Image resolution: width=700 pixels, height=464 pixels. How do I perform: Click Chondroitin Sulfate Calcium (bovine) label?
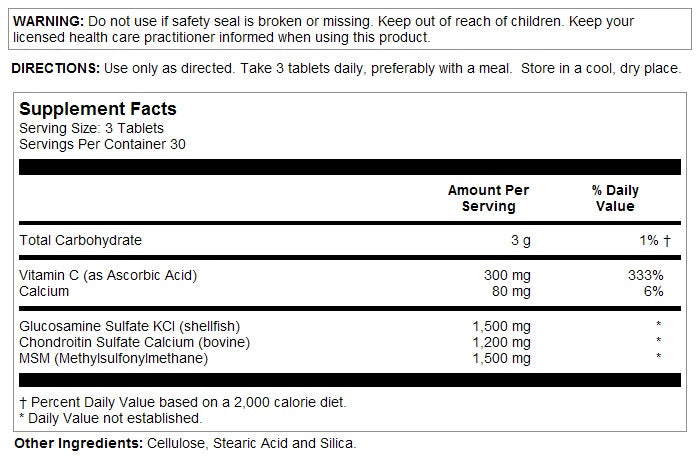(x=140, y=342)
